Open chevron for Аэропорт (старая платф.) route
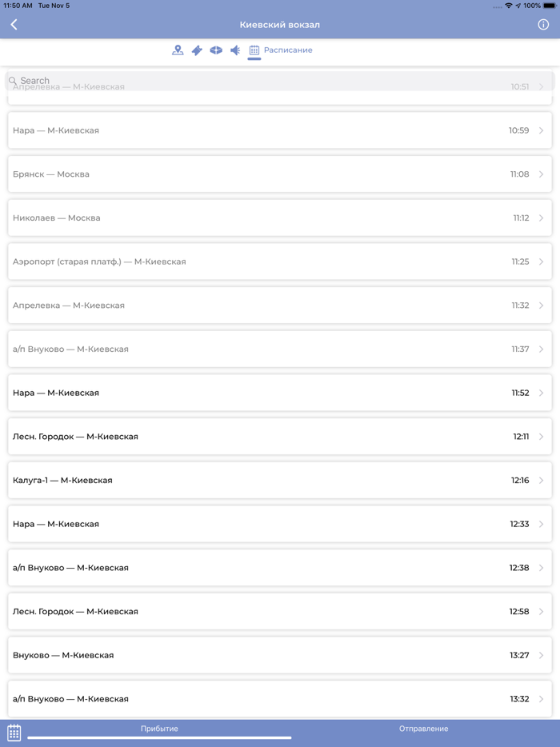 (x=541, y=261)
